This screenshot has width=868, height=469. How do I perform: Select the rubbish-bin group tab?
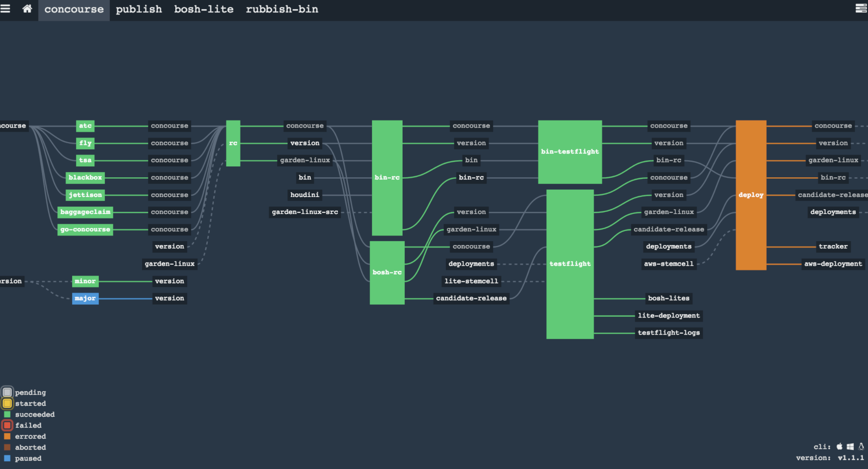coord(282,9)
